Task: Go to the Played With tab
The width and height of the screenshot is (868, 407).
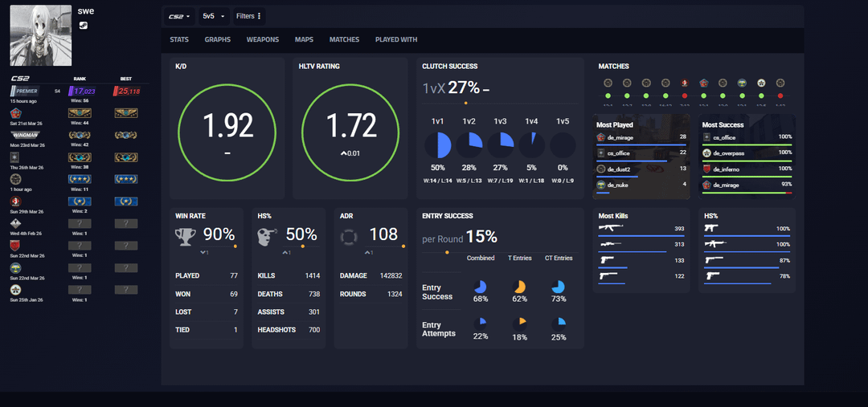Action: point(396,39)
